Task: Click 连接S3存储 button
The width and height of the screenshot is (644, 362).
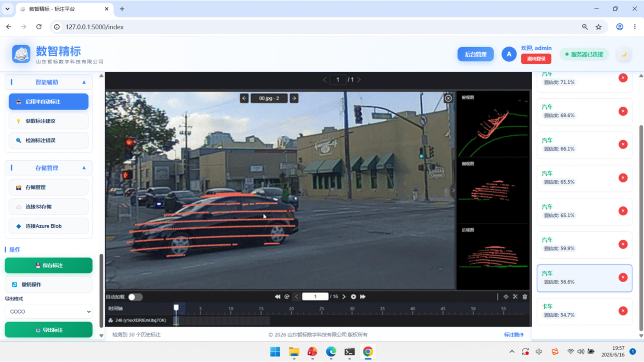Action: tap(49, 207)
